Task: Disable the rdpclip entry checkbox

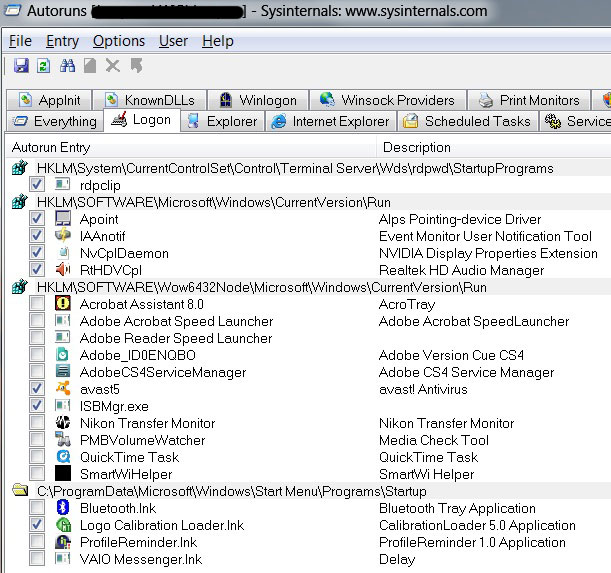Action: pos(37,185)
